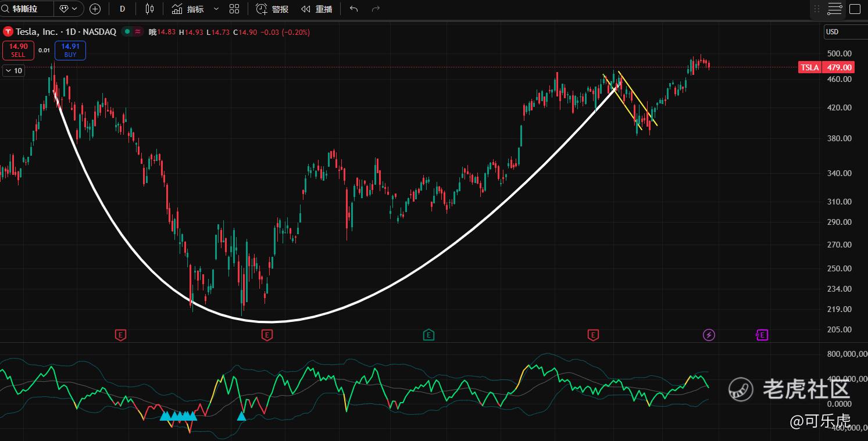Image resolution: width=868 pixels, height=441 pixels.
Task: Click the Tesla, Inc. · 1D · NASDAQ title
Action: (x=66, y=32)
